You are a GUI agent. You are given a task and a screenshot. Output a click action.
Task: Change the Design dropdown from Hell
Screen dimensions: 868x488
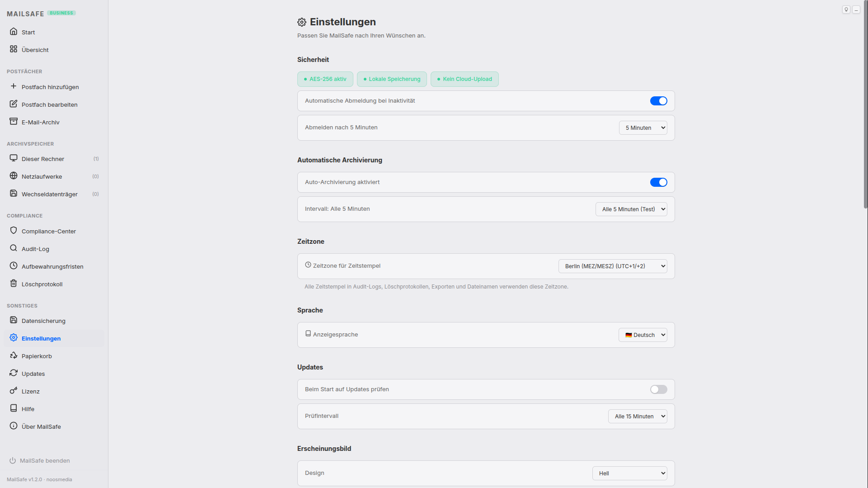click(x=629, y=473)
